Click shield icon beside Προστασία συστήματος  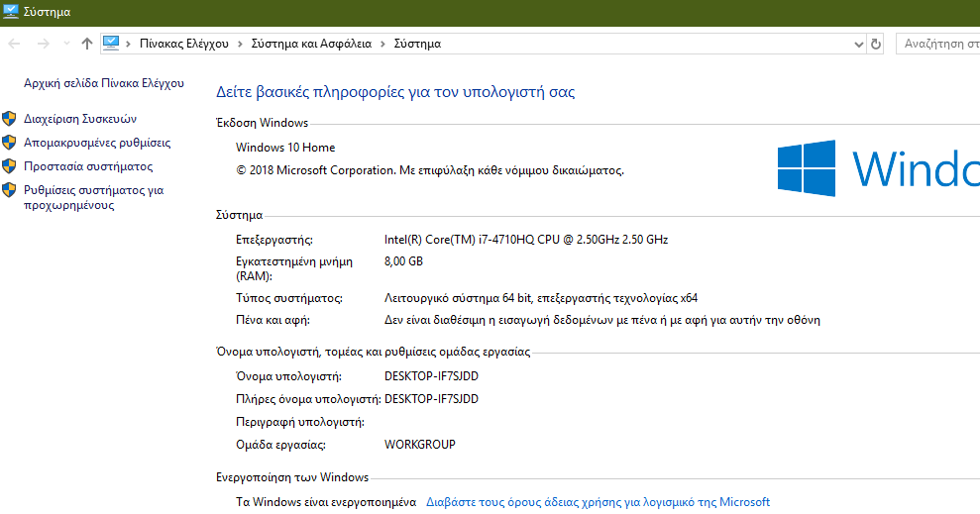9,166
